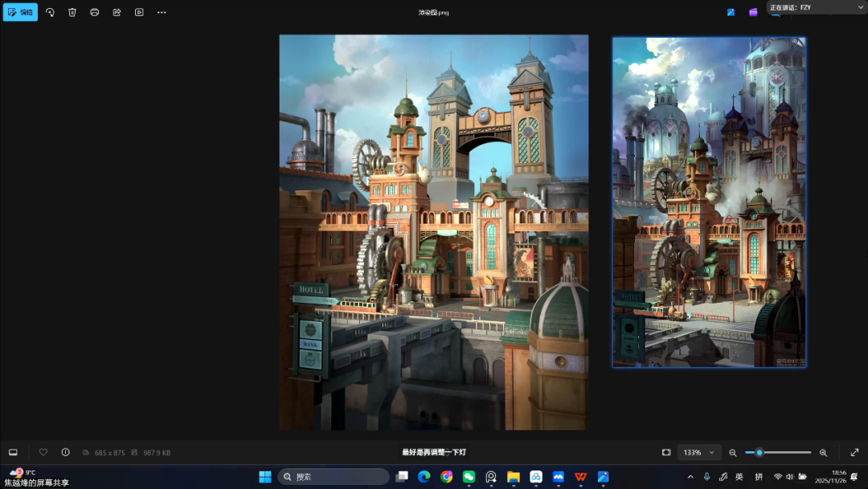Zoom out with the minus magnifier
The width and height of the screenshot is (868, 489).
(732, 453)
